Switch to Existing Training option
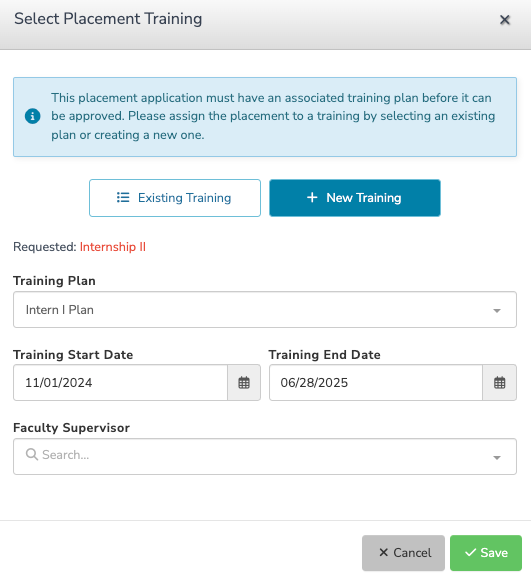 (x=175, y=198)
